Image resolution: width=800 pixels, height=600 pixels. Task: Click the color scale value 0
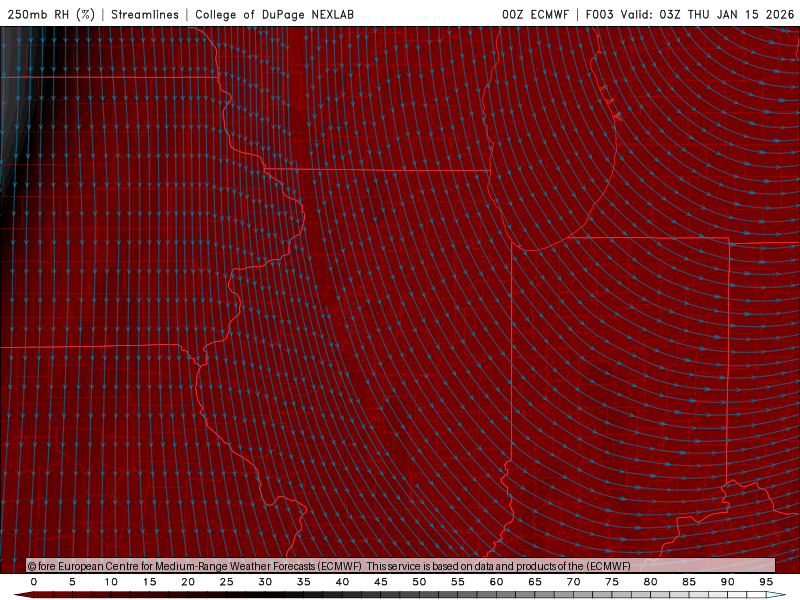tap(34, 582)
